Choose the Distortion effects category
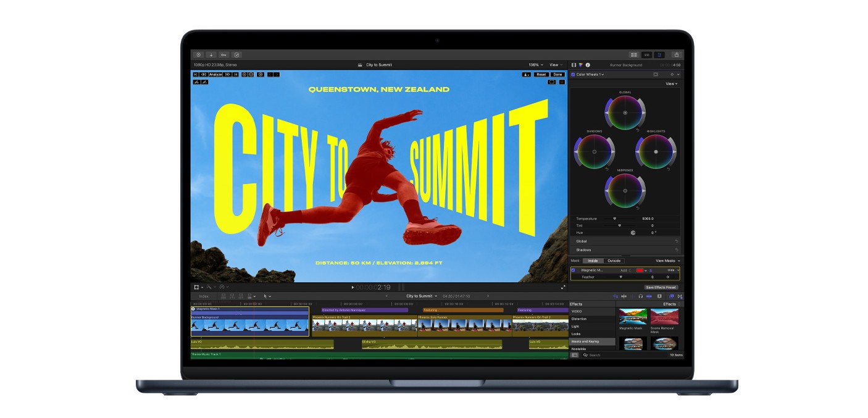868x418 pixels. click(579, 319)
